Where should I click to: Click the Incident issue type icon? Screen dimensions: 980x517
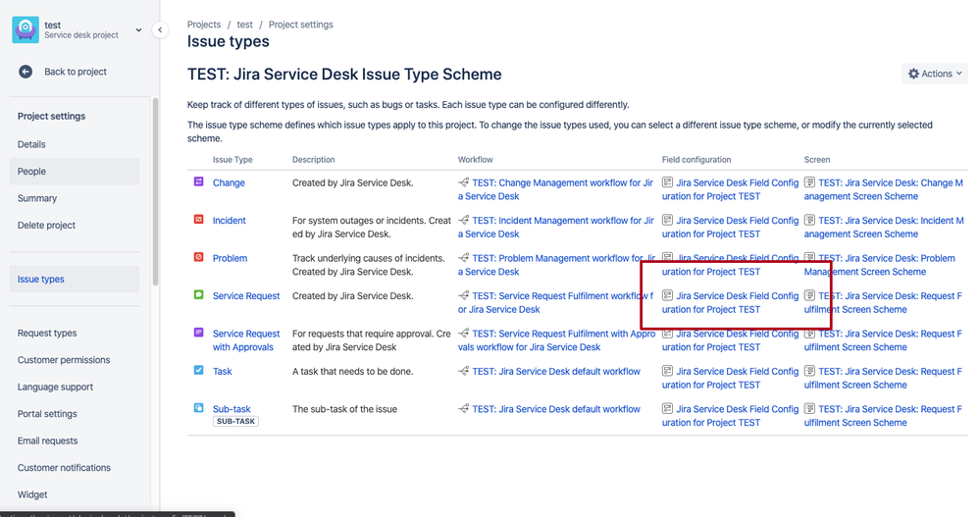[198, 220]
